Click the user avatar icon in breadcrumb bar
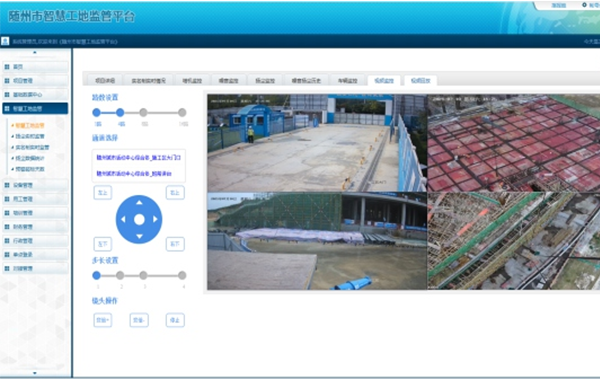600x380 pixels. click(x=5, y=41)
